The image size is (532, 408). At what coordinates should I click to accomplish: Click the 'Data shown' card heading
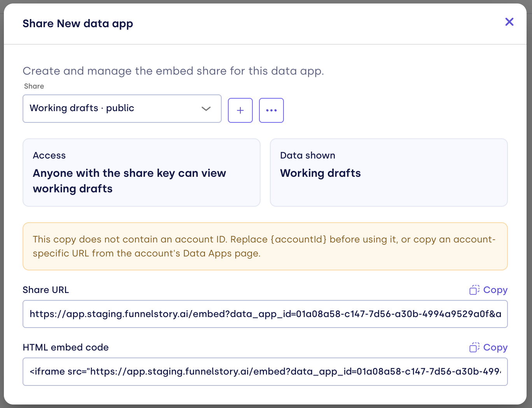click(308, 155)
